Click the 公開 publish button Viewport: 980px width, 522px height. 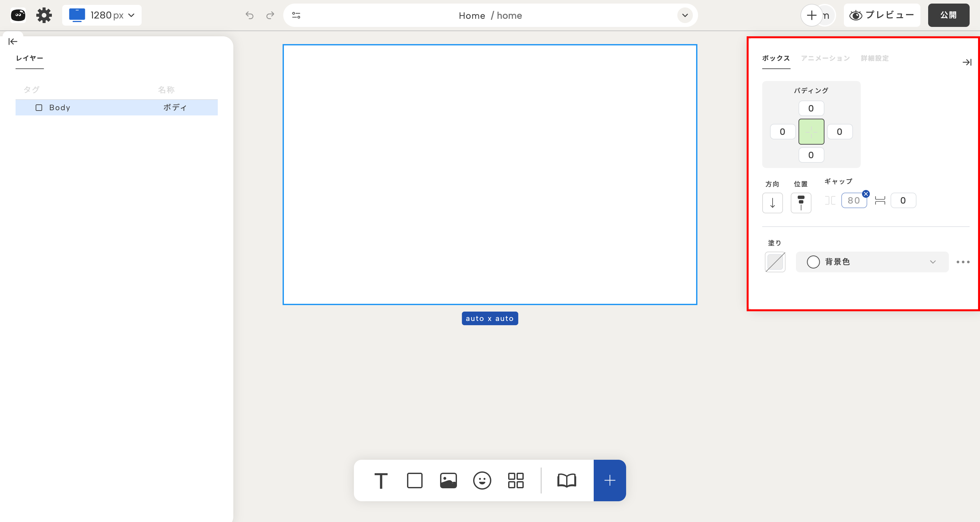[948, 15]
